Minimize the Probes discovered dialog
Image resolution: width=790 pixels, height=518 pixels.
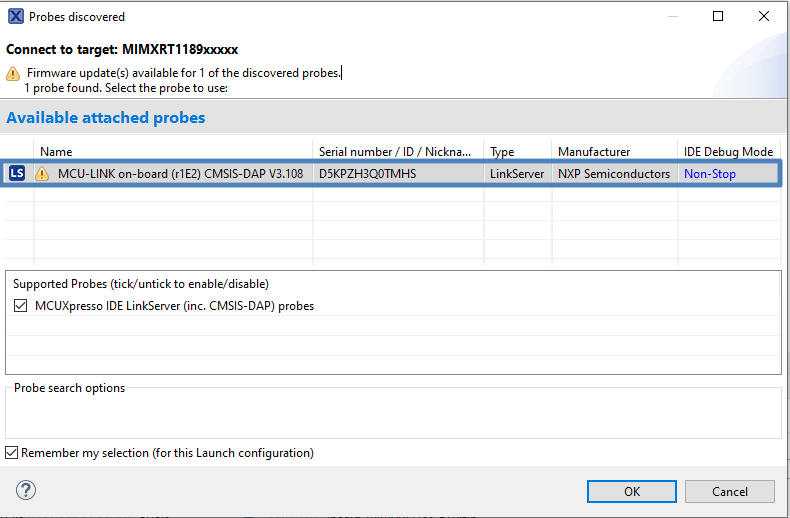coord(671,17)
